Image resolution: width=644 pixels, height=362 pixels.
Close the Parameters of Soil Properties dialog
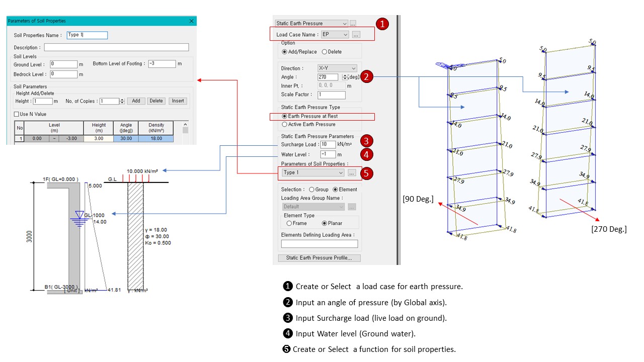coord(191,21)
